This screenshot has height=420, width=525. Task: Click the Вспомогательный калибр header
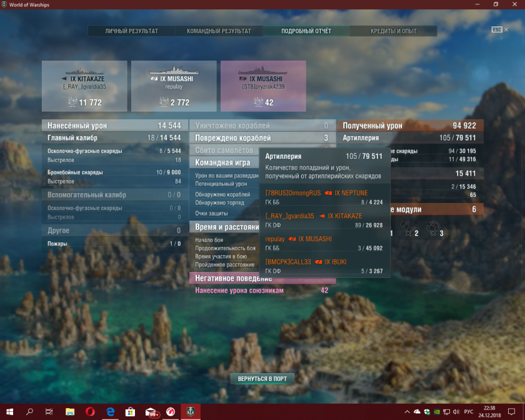point(115,195)
